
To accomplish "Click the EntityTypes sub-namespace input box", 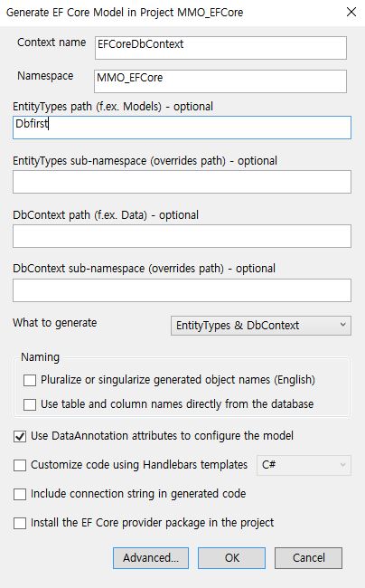I will 182,182.
